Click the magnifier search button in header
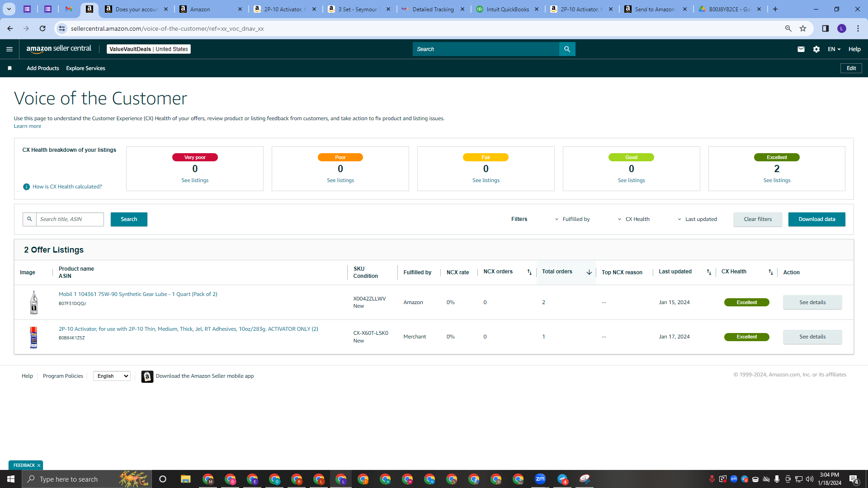The image size is (868, 488). (x=567, y=49)
